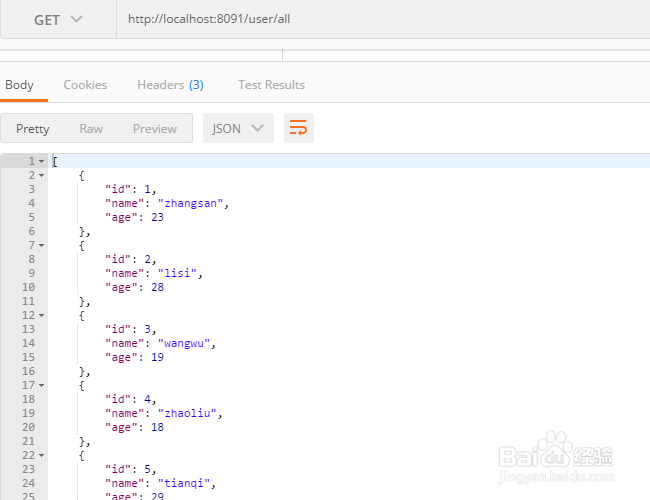650x500 pixels.
Task: Open the GET method dropdown
Action: (x=58, y=19)
